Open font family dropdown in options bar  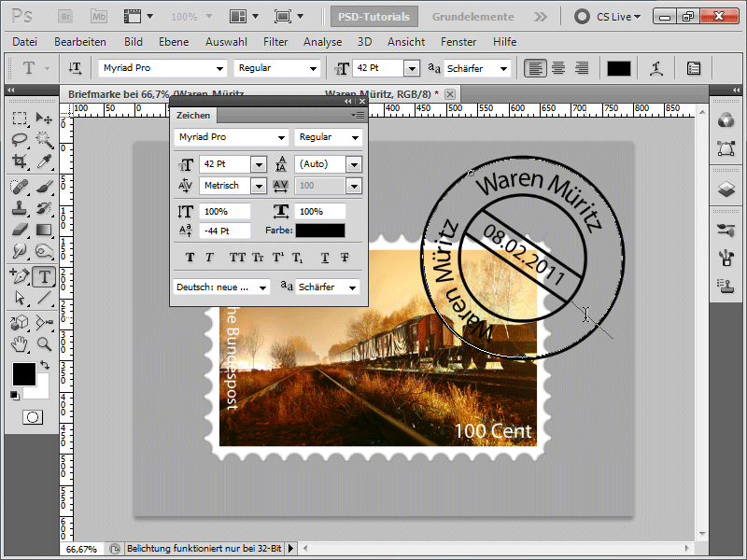click(219, 68)
